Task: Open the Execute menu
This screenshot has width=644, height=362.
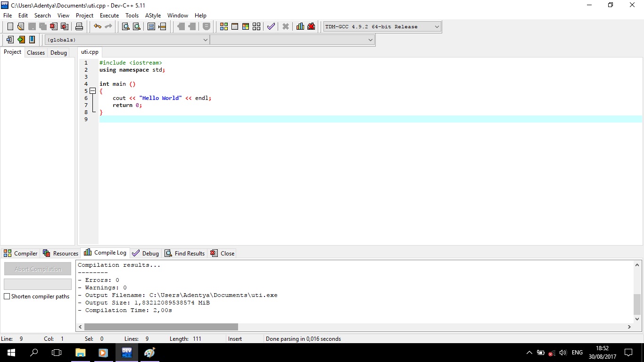Action: click(109, 16)
